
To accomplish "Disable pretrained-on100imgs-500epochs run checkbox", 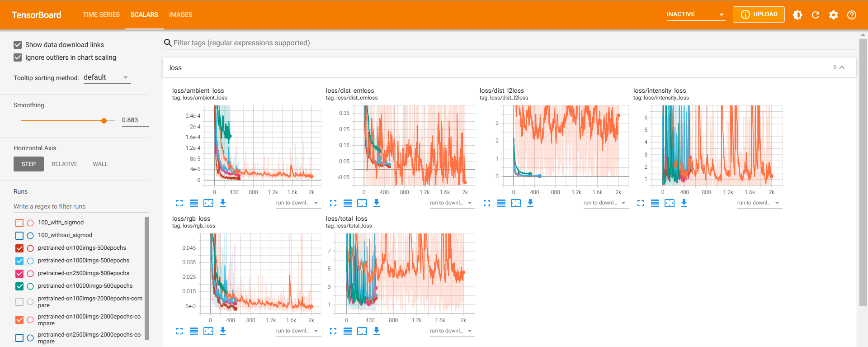I will [x=19, y=248].
